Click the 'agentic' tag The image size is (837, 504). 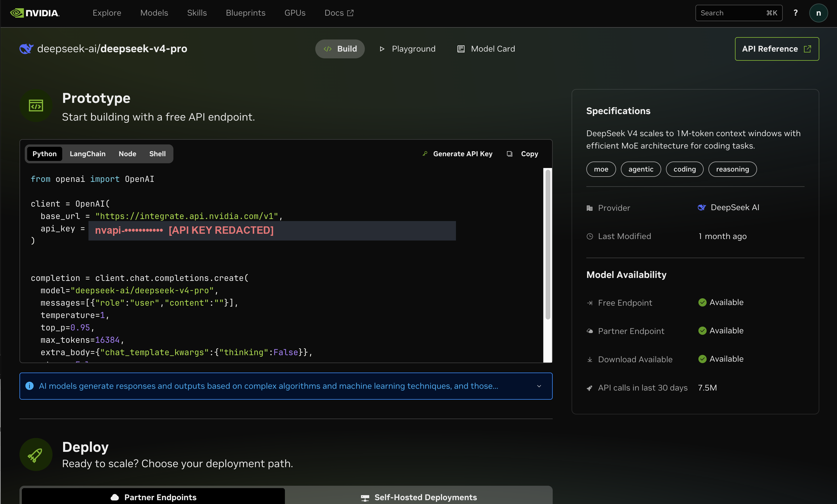coord(641,169)
